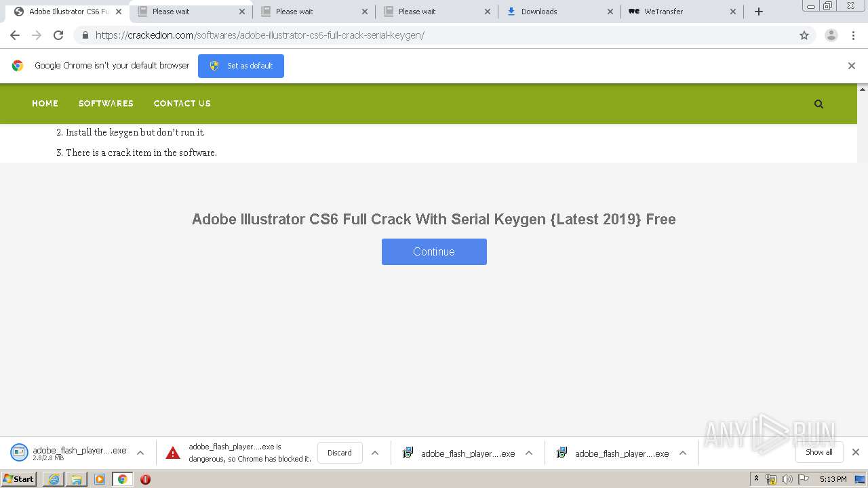Click the Show desktop button
The height and width of the screenshot is (488, 868).
pos(861,479)
